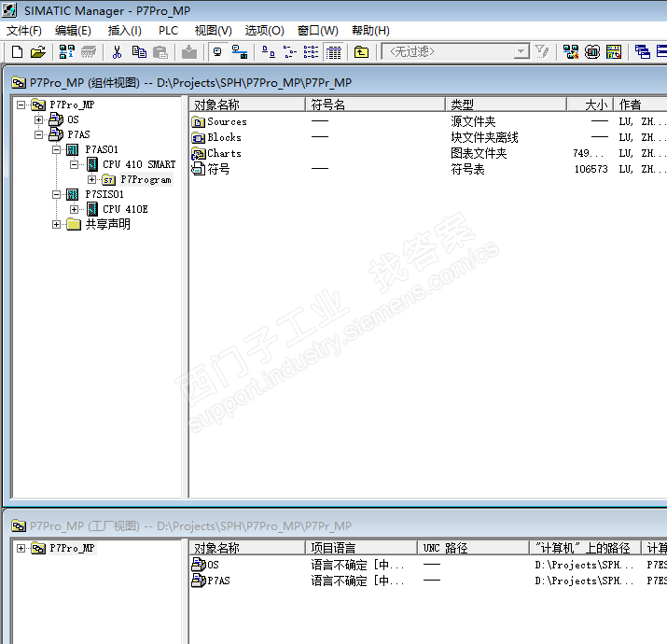This screenshot has width=667, height=644.
Task: Expand the P7Program node
Action: point(91,179)
